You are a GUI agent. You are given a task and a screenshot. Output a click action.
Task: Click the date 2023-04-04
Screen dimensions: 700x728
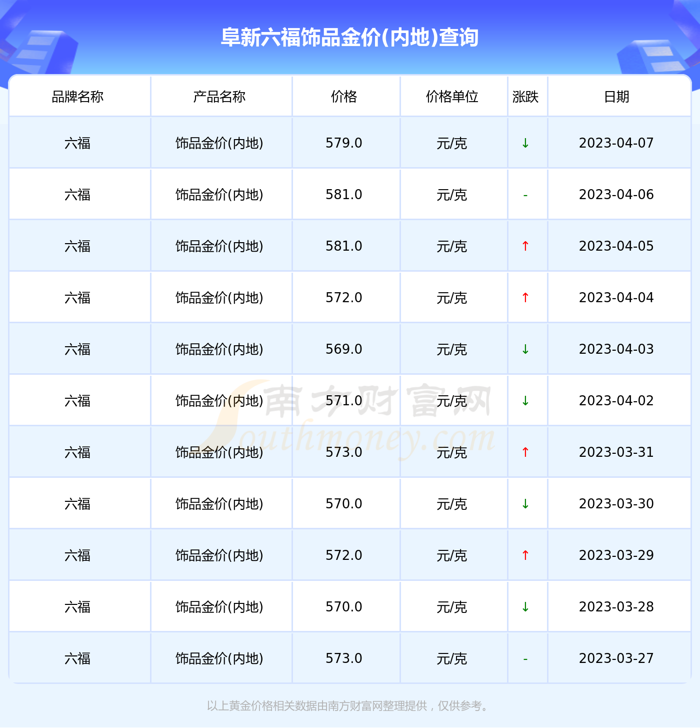[x=616, y=298]
